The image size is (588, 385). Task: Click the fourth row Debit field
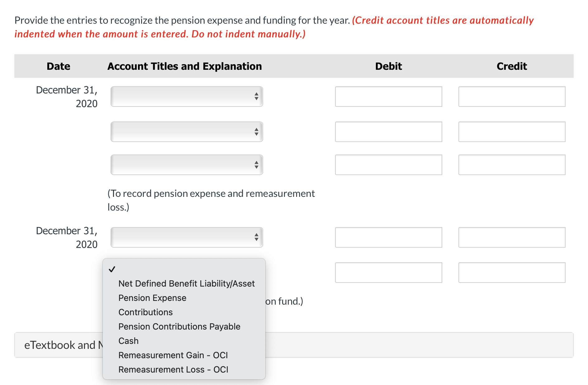(x=388, y=237)
